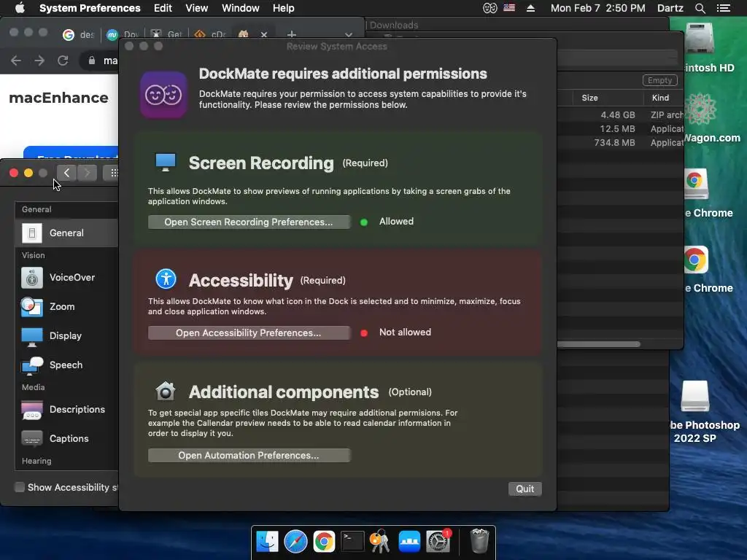Launch Safari from the Dock
747x560 pixels.
[x=295, y=542]
